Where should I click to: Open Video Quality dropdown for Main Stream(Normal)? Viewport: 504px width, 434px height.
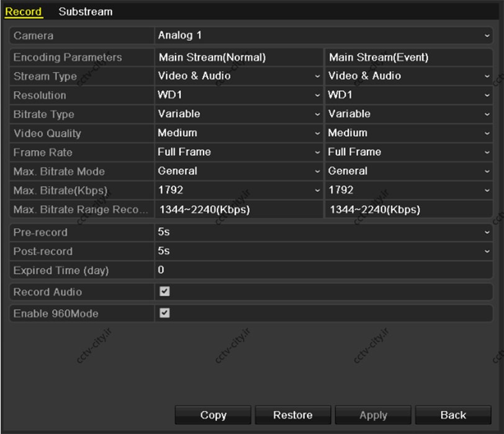point(239,133)
